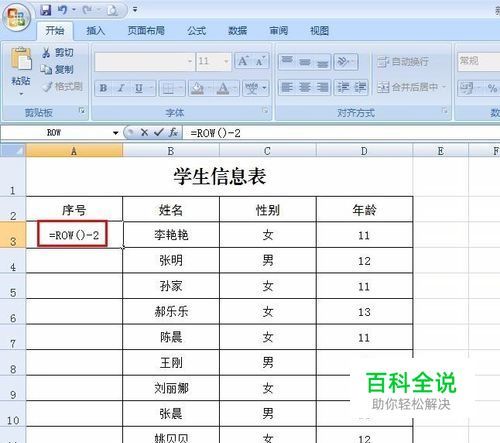
Task: Select column B header
Action: tap(171, 151)
